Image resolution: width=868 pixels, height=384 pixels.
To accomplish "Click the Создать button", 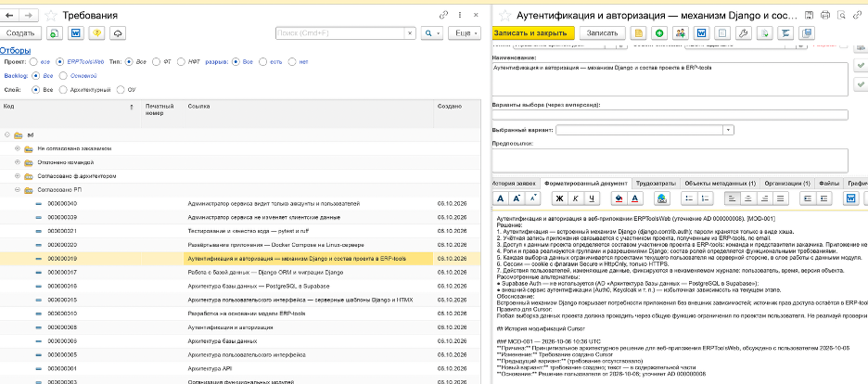I will tap(20, 33).
